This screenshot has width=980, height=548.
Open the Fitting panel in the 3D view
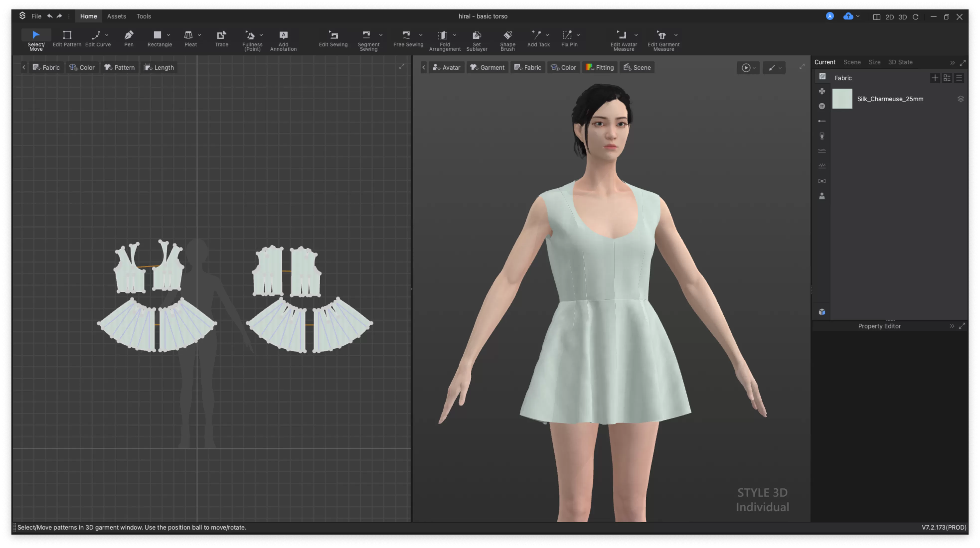(600, 67)
